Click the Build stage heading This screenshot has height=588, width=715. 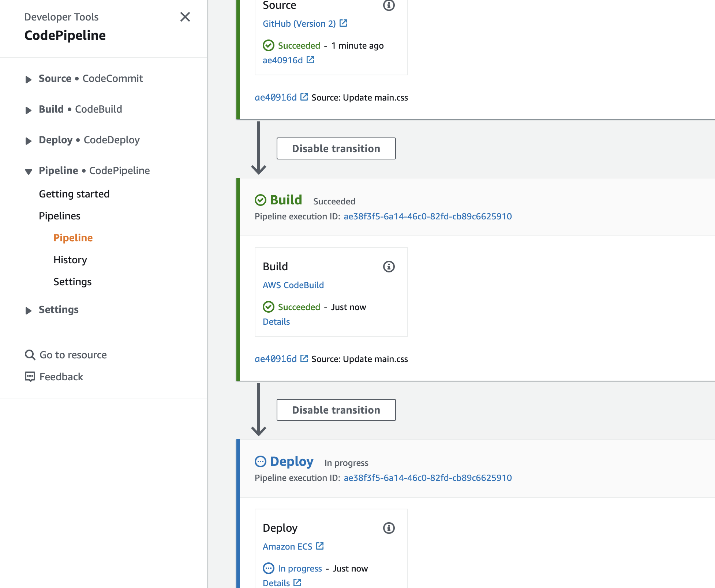286,200
